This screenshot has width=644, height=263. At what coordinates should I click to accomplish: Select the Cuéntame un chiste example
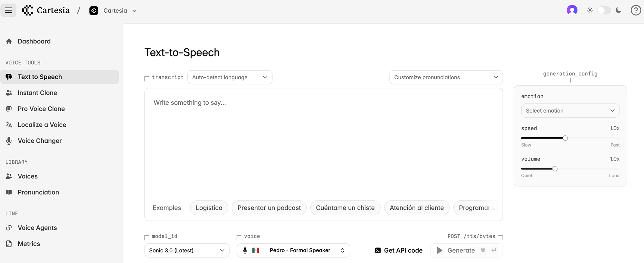[x=345, y=208]
